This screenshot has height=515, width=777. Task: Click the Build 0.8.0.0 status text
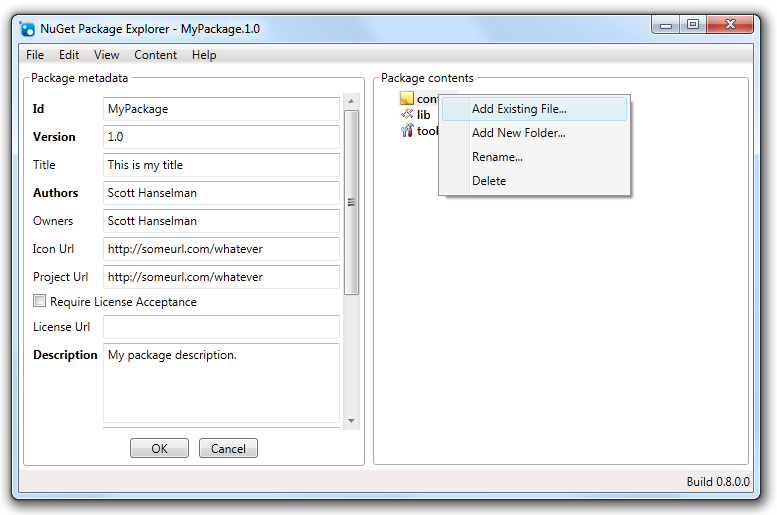click(x=718, y=482)
